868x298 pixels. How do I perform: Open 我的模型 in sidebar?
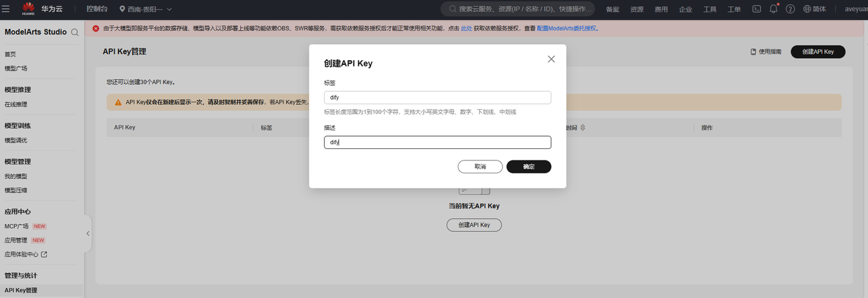pos(16,176)
